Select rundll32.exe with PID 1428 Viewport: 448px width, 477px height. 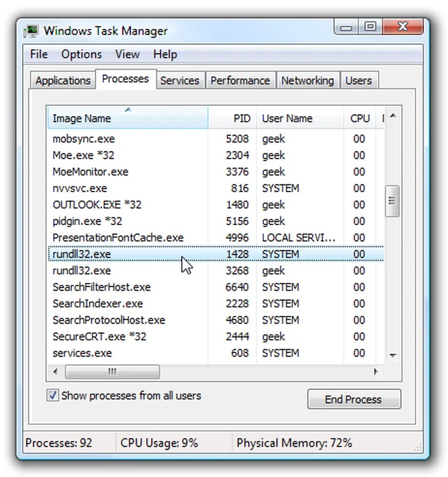(216, 254)
